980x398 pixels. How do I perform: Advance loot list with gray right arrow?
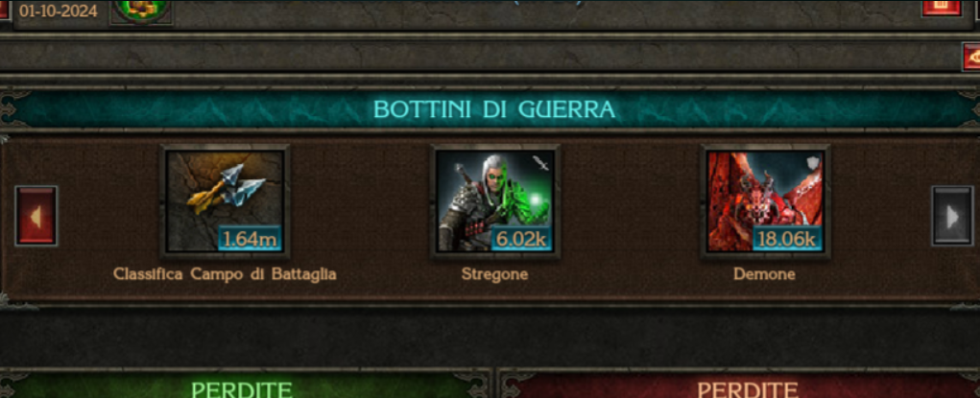[x=952, y=216]
